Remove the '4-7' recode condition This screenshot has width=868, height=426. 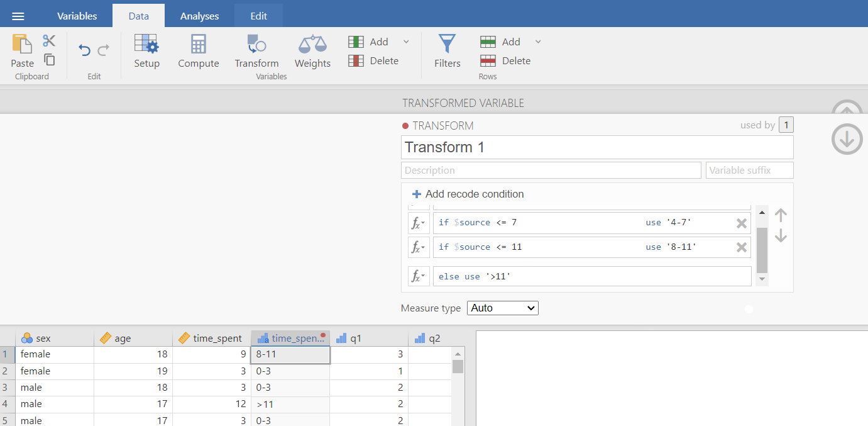coord(742,223)
